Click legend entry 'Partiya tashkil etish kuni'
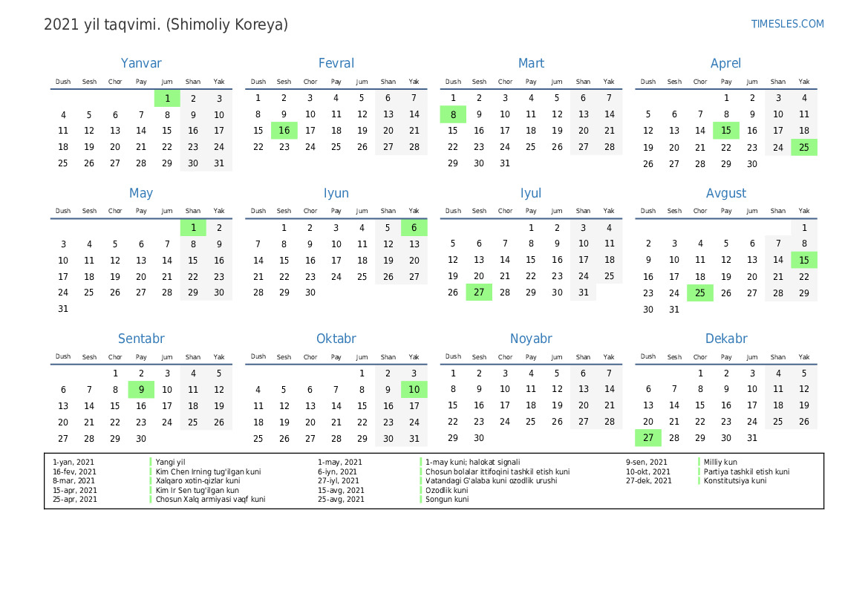 point(747,471)
